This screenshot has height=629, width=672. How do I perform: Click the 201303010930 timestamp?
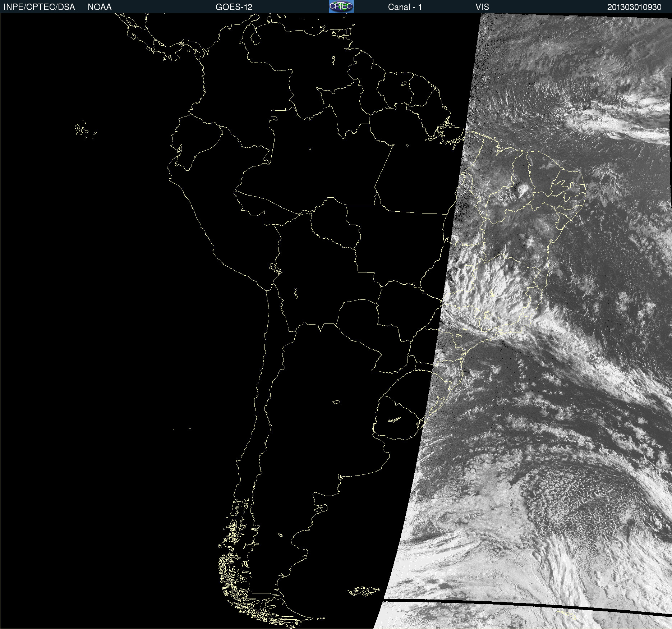click(x=634, y=7)
